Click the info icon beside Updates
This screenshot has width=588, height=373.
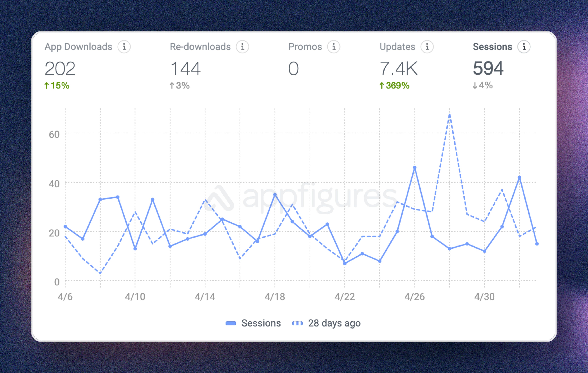(x=427, y=47)
